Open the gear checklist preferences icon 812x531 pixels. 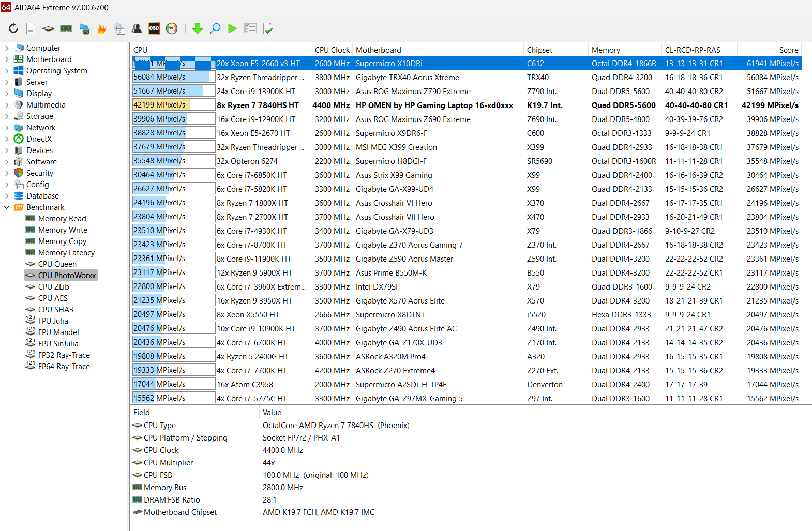coord(119,28)
